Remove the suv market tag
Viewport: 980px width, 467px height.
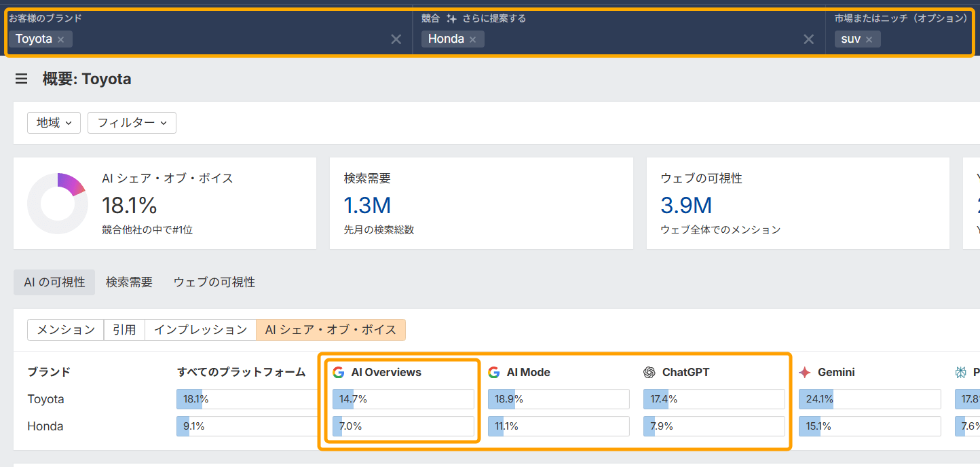click(x=869, y=39)
